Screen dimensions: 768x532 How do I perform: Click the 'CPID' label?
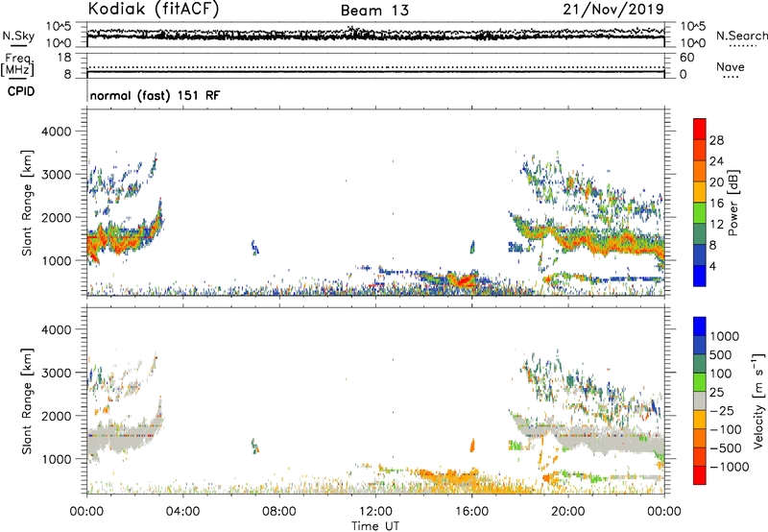click(x=21, y=91)
